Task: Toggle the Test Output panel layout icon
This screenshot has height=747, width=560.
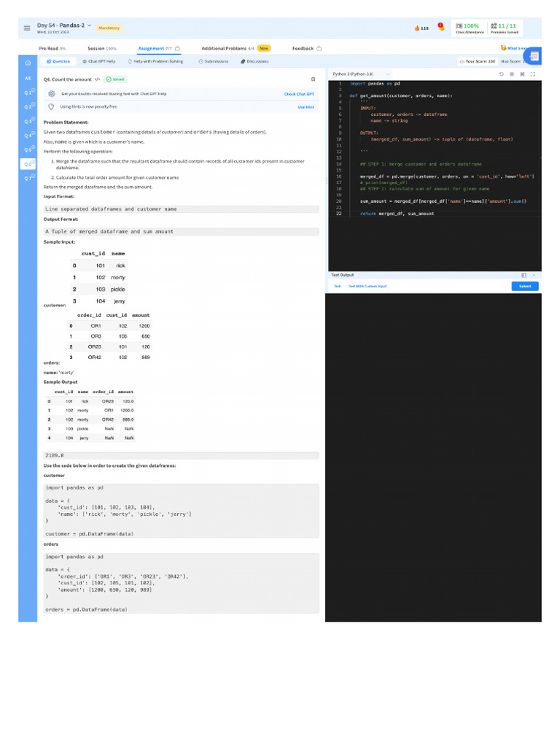Action: pos(524,275)
